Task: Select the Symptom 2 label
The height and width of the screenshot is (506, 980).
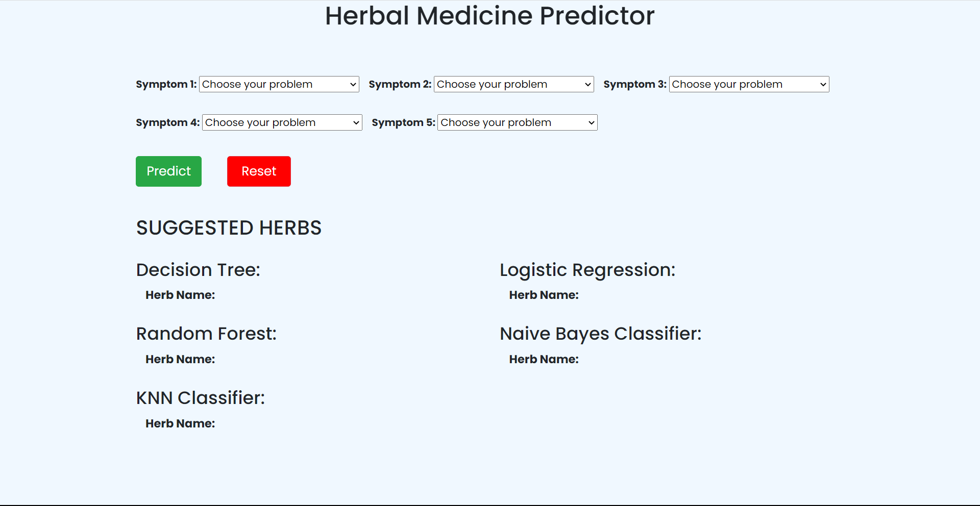Action: (x=400, y=84)
